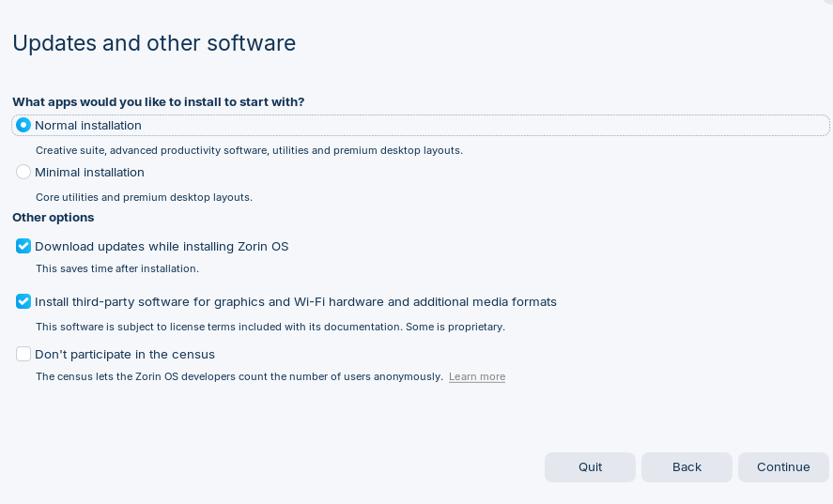Go to previous step with Back
This screenshot has width=833, height=504.
pos(686,467)
